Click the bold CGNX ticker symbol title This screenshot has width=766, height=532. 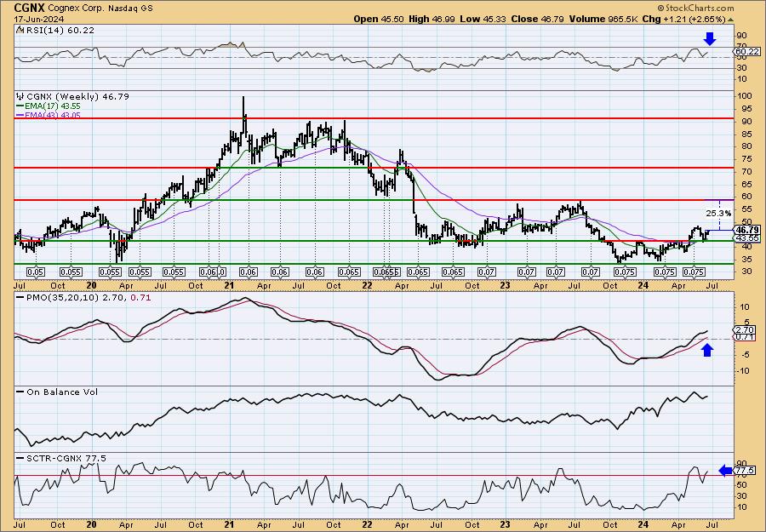29,8
